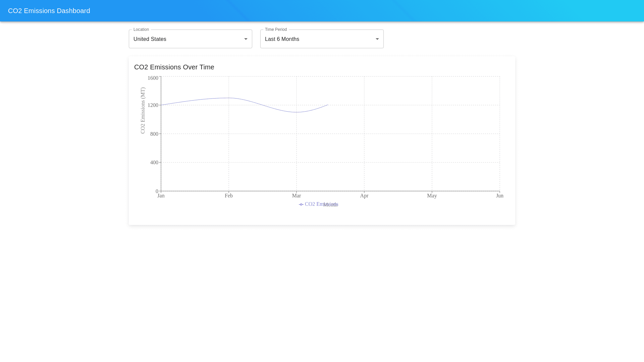Select the Jan tick on the x-axis
Image resolution: width=644 pixels, height=362 pixels.
pyautogui.click(x=161, y=196)
